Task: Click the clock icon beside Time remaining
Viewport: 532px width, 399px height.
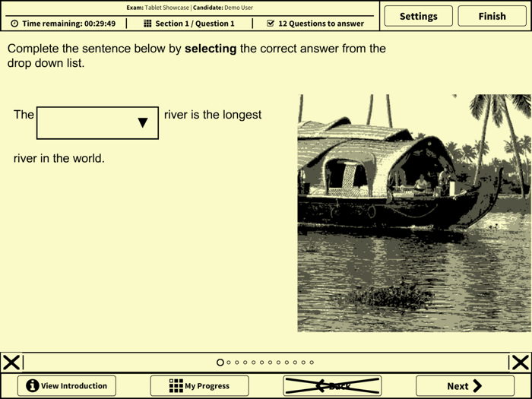Action: [x=14, y=24]
